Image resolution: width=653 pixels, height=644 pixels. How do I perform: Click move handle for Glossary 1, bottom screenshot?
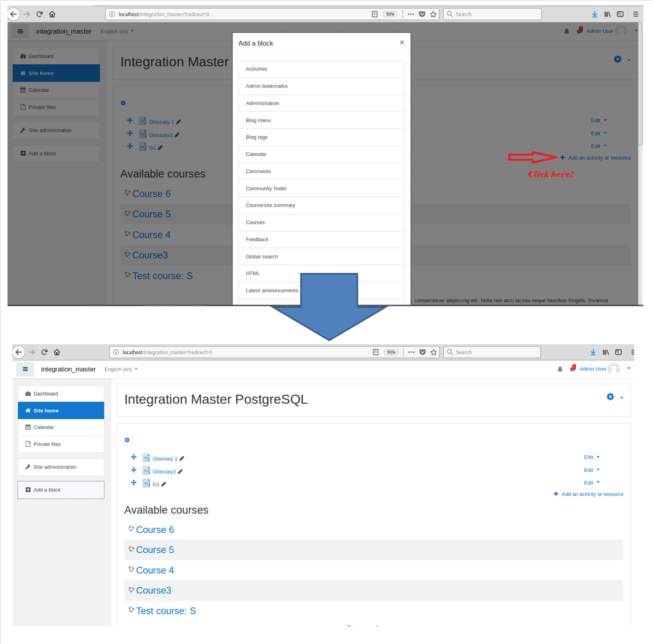pyautogui.click(x=134, y=457)
